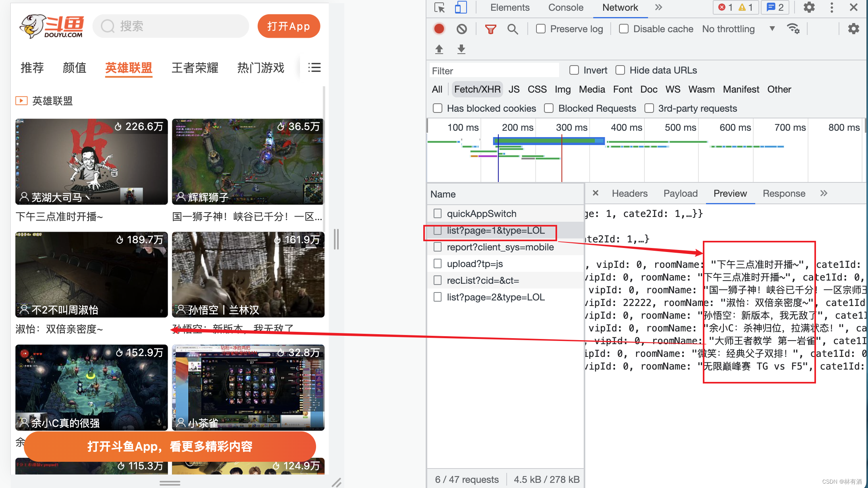868x488 pixels.
Task: Open the network search icon
Action: click(513, 29)
